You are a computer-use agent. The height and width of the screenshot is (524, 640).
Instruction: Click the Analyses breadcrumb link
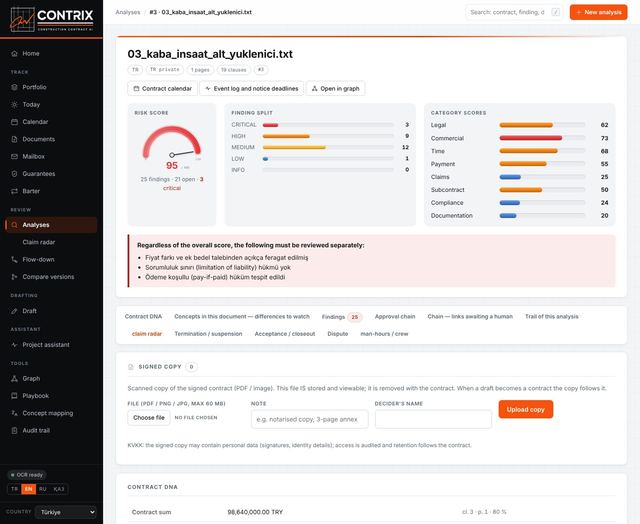point(128,12)
